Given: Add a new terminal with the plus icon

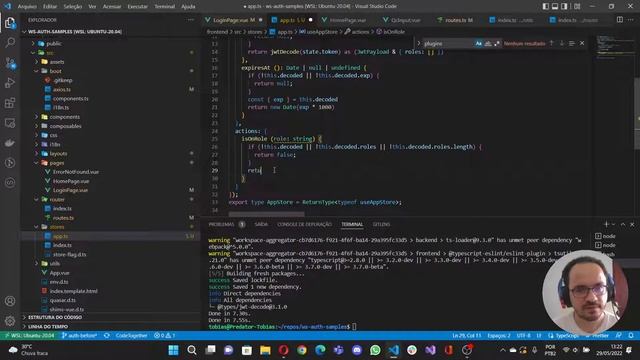Looking at the screenshot, I should [x=606, y=224].
